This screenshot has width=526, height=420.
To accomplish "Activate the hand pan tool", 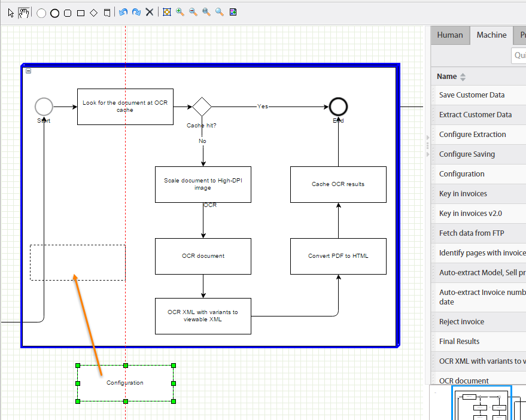I will coord(23,13).
